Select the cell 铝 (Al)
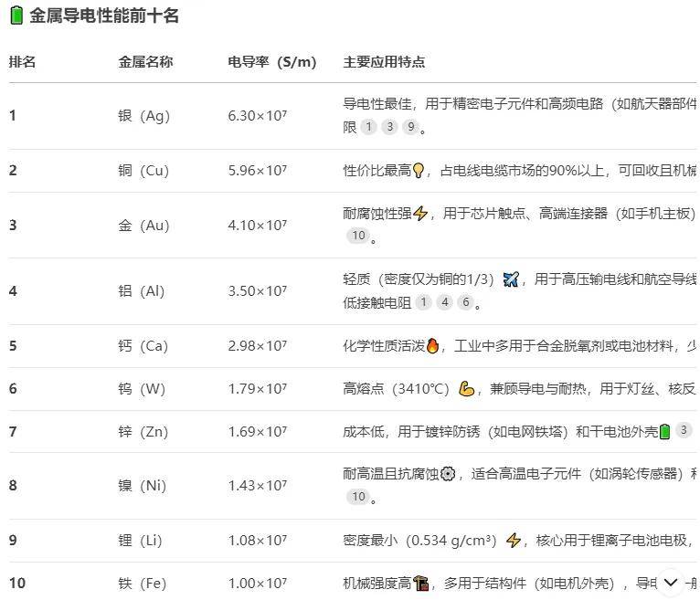The width and height of the screenshot is (700, 600). coord(142,290)
